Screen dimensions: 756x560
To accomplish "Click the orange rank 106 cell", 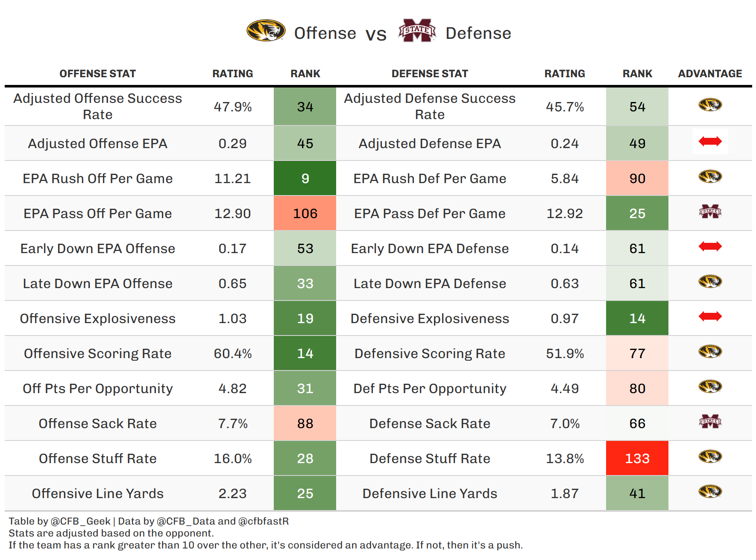I will (305, 213).
